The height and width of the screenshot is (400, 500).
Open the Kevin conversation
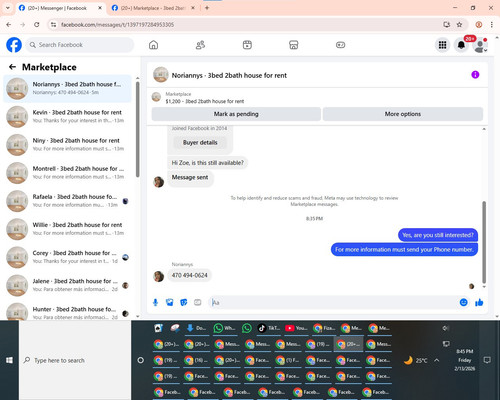pos(67,116)
